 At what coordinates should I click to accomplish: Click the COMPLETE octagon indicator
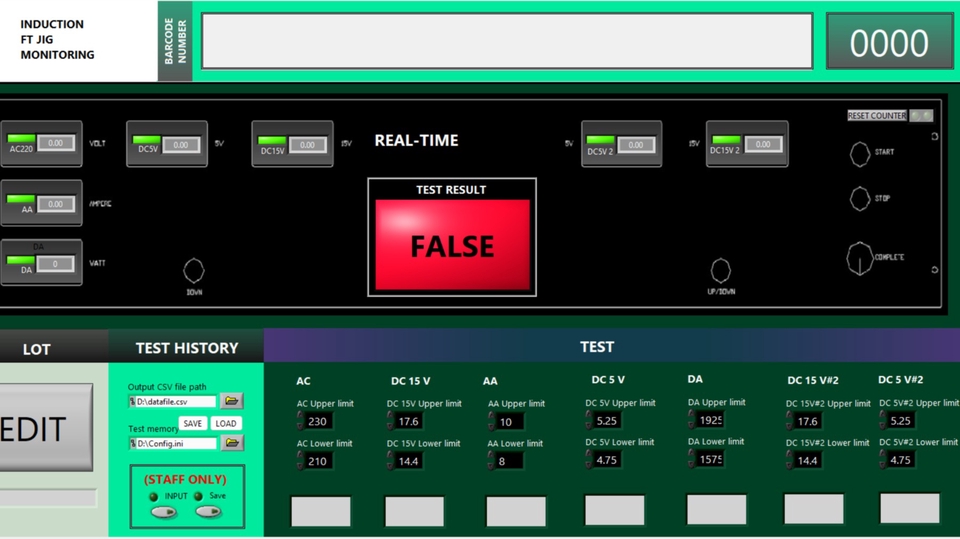coord(860,258)
